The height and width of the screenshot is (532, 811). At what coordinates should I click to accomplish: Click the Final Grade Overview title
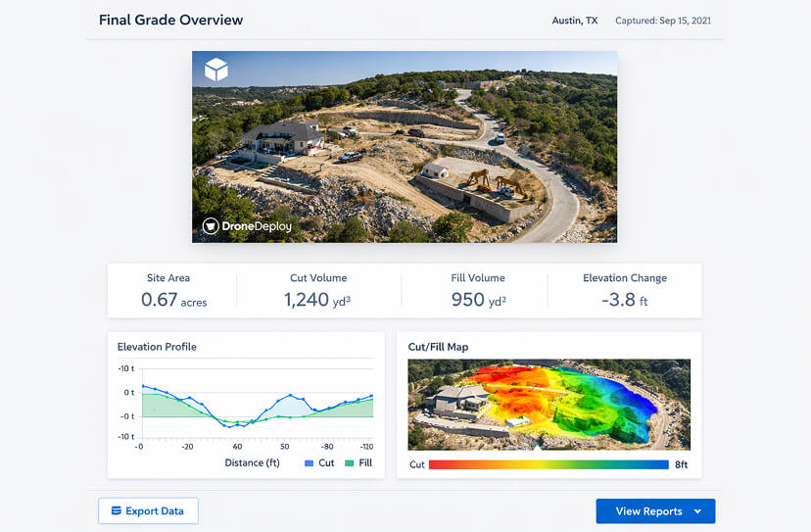(x=170, y=20)
